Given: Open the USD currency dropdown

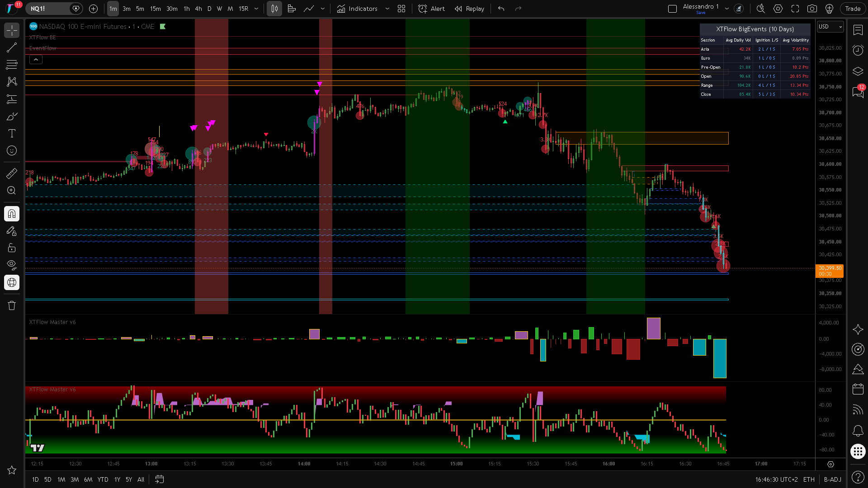Looking at the screenshot, I should tap(830, 27).
